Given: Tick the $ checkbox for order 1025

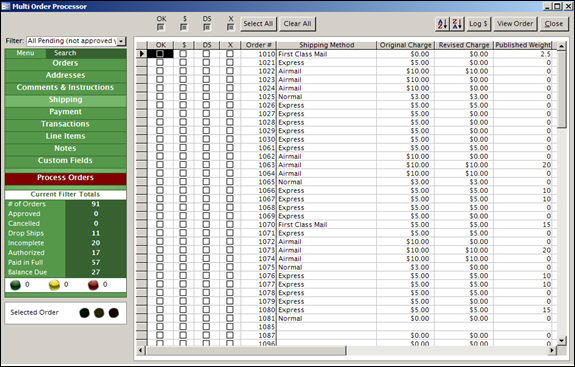Looking at the screenshot, I should point(183,96).
